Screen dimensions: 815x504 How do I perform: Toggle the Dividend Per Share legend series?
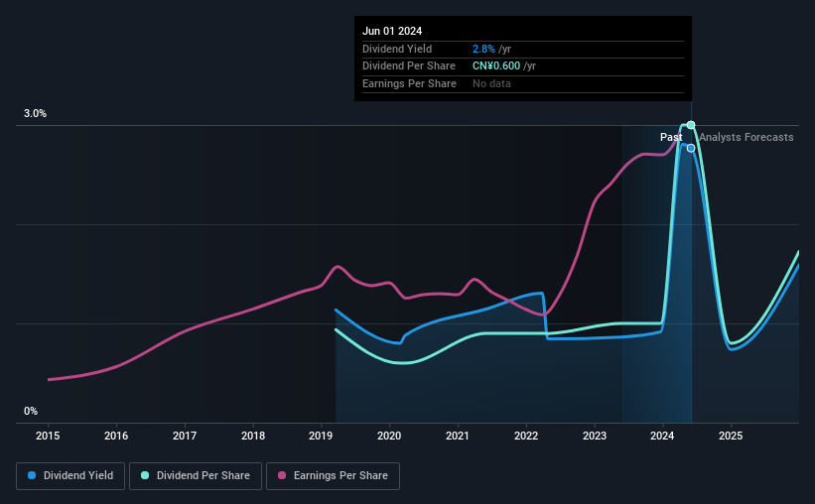(x=196, y=476)
